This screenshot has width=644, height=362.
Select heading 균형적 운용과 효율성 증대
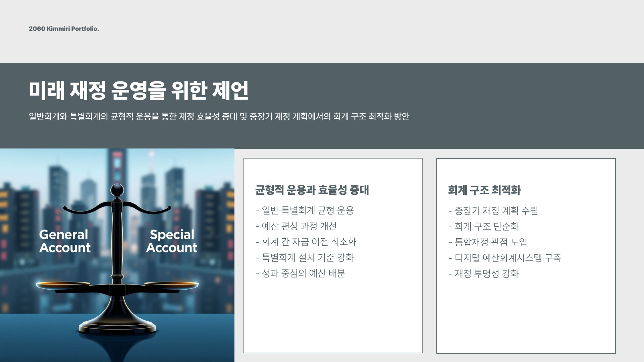[x=312, y=190]
